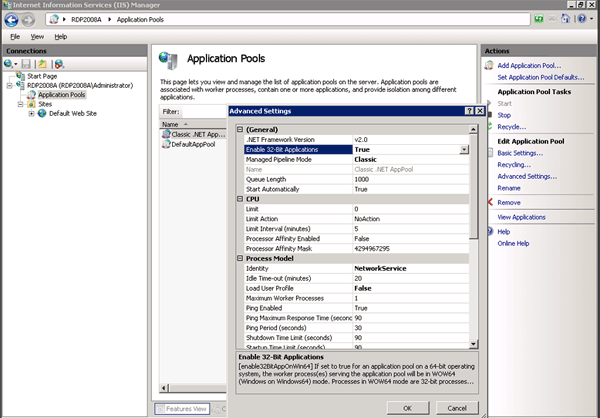
Task: Click the Default Web Site globe icon
Action: click(x=42, y=113)
